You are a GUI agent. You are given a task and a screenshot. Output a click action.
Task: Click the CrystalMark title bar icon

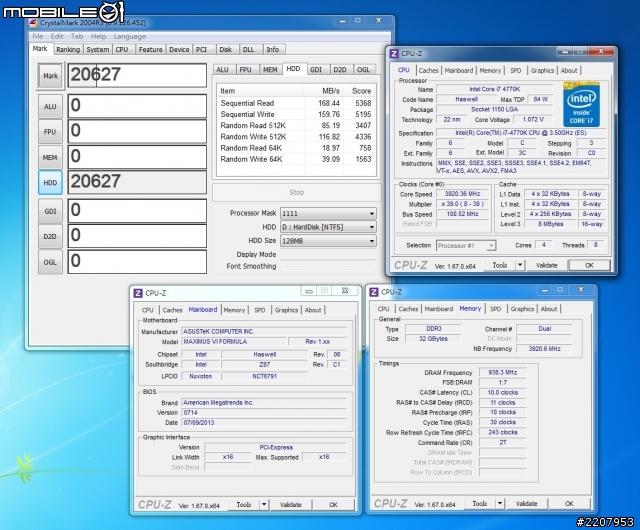(x=33, y=23)
